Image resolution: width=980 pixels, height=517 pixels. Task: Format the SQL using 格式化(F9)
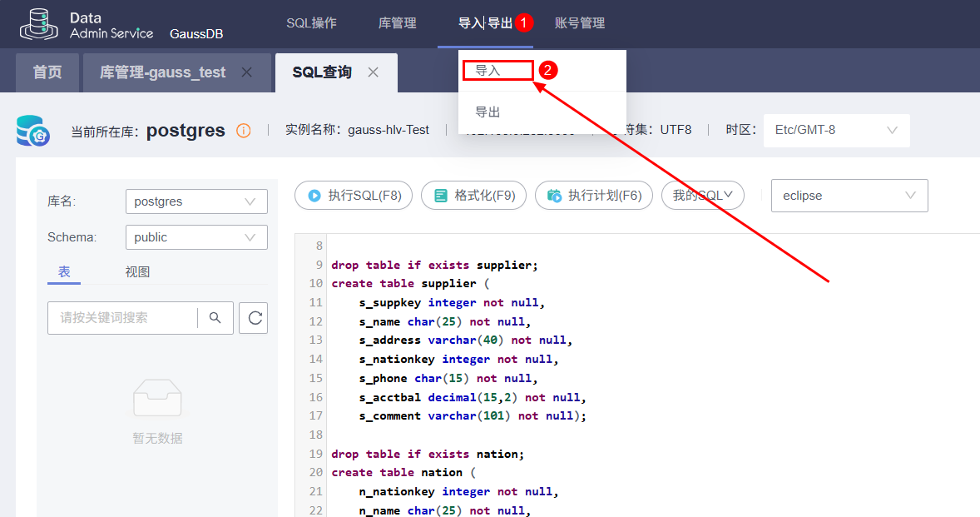[474, 196]
